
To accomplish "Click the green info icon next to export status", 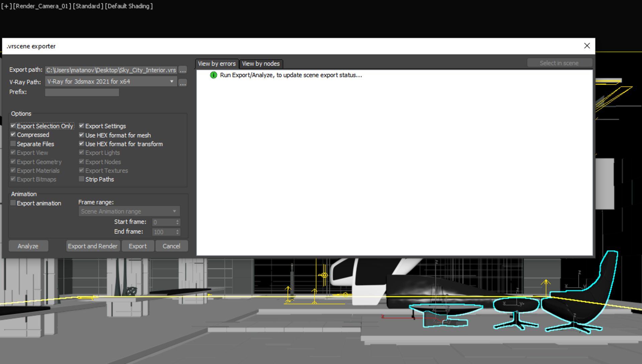I will 213,75.
